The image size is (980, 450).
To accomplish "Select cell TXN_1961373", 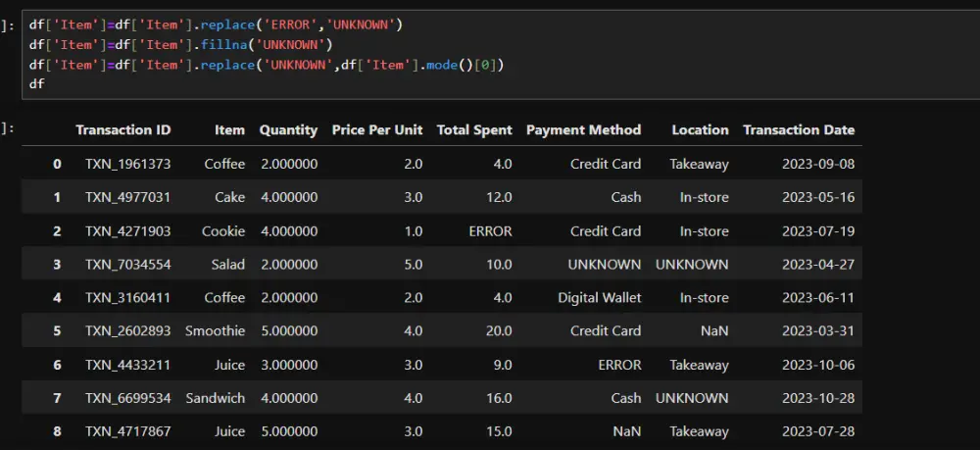I will pos(128,164).
